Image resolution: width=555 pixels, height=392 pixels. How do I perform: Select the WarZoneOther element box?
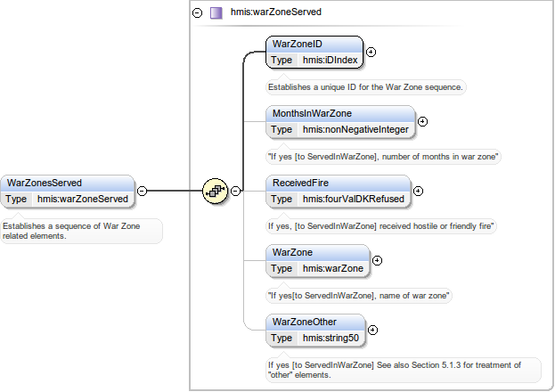pos(314,322)
